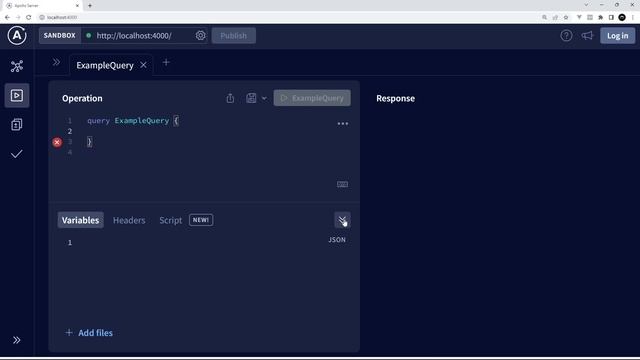Screen dimensions: 640x360
Task: Open browser extensions puzzle icon
Action: click(600, 17)
